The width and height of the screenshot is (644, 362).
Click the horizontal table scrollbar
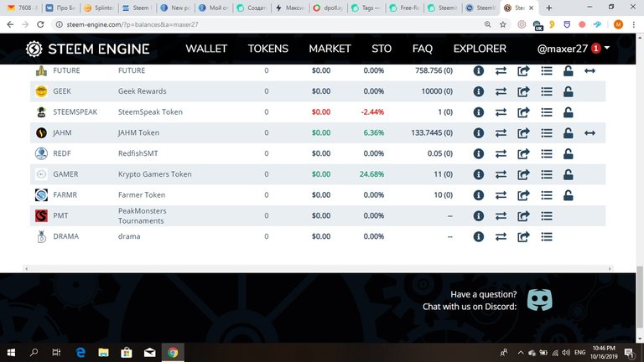tap(318, 268)
